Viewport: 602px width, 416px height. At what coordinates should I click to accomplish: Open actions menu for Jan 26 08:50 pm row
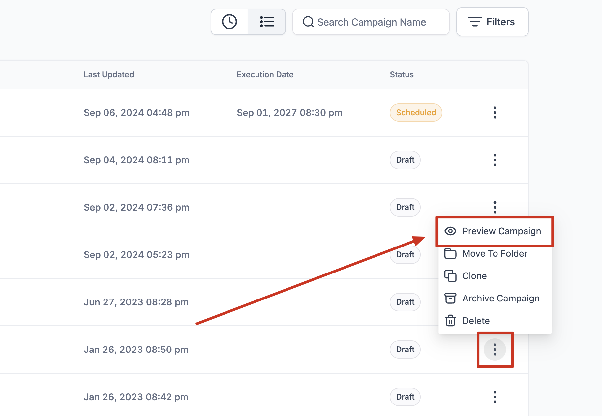[x=495, y=349]
